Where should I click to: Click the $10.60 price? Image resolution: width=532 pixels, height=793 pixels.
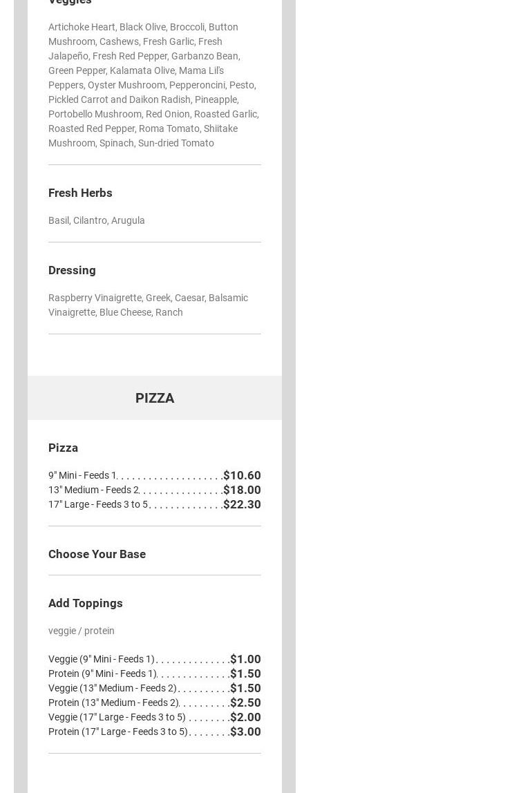pyautogui.click(x=242, y=475)
